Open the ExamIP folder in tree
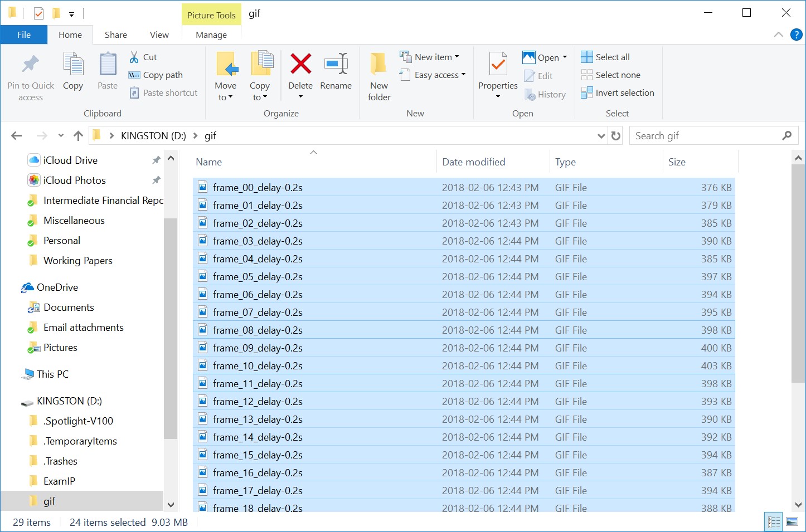Viewport: 806px width, 532px height. coord(59,481)
